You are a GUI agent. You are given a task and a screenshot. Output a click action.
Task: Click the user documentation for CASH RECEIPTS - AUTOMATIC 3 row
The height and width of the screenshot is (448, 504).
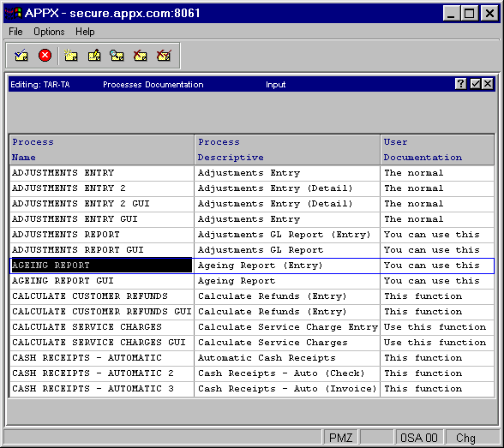tap(437, 389)
